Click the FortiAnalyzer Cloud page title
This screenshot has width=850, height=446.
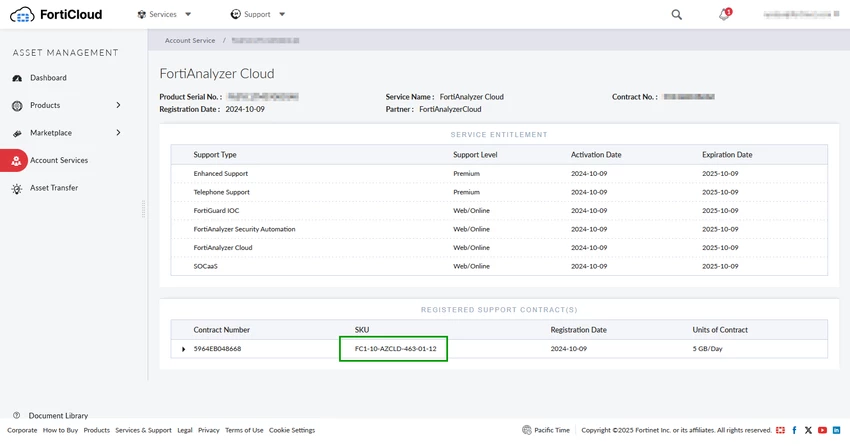tap(217, 74)
